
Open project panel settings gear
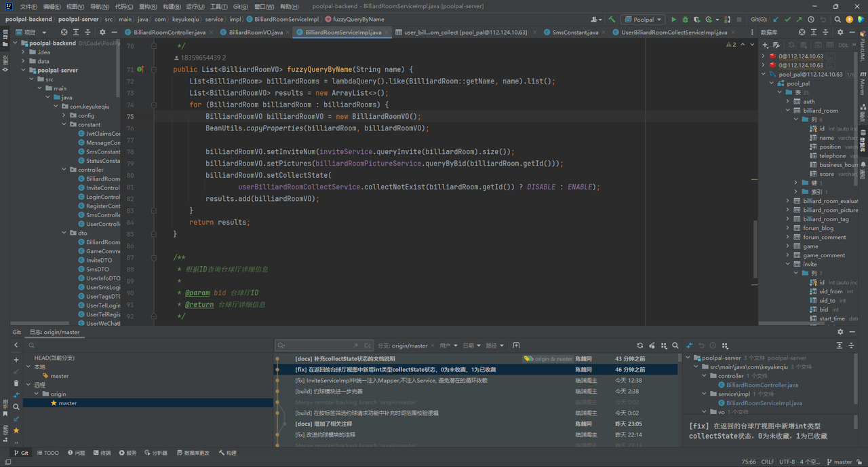[103, 32]
